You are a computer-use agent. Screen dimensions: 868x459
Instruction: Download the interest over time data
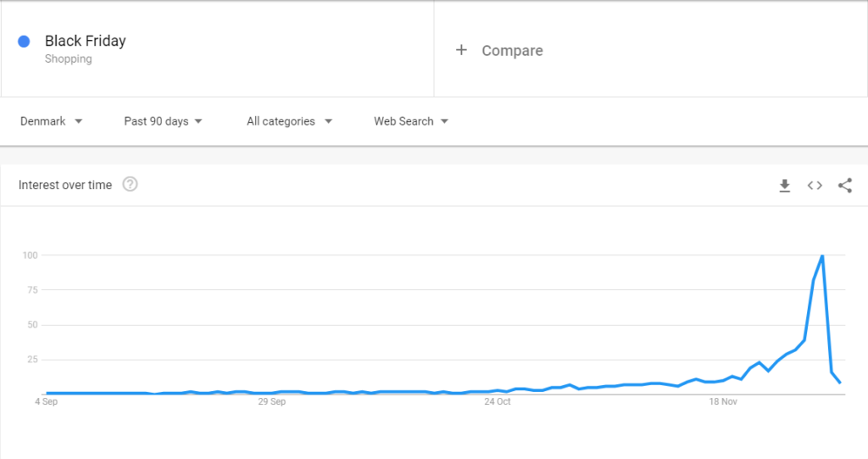[784, 185]
